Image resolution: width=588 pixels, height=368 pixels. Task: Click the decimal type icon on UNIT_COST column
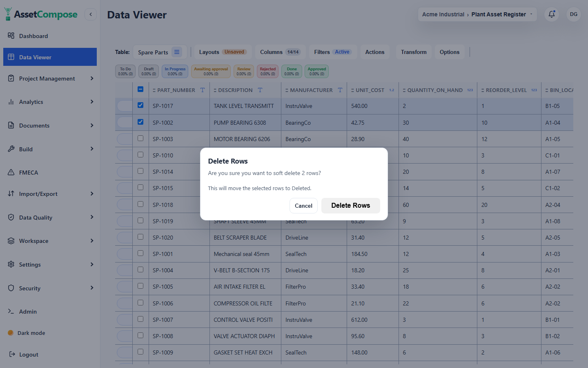(x=392, y=90)
